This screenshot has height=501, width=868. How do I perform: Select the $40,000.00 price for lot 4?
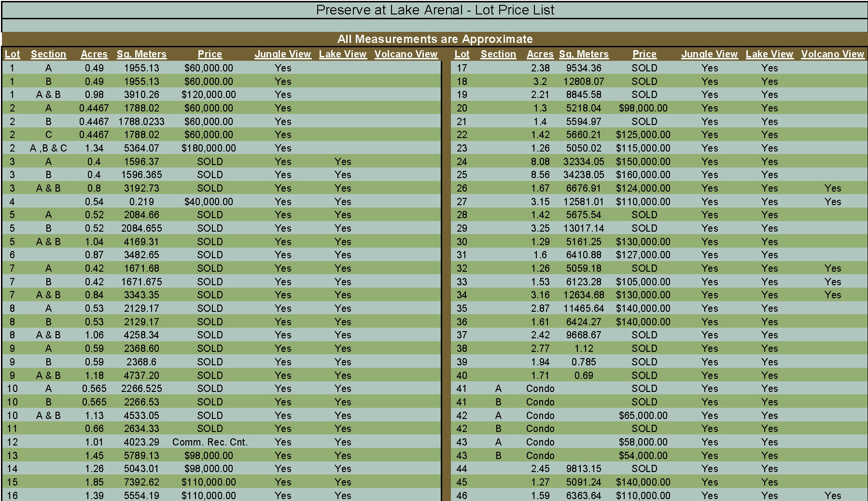pyautogui.click(x=209, y=202)
